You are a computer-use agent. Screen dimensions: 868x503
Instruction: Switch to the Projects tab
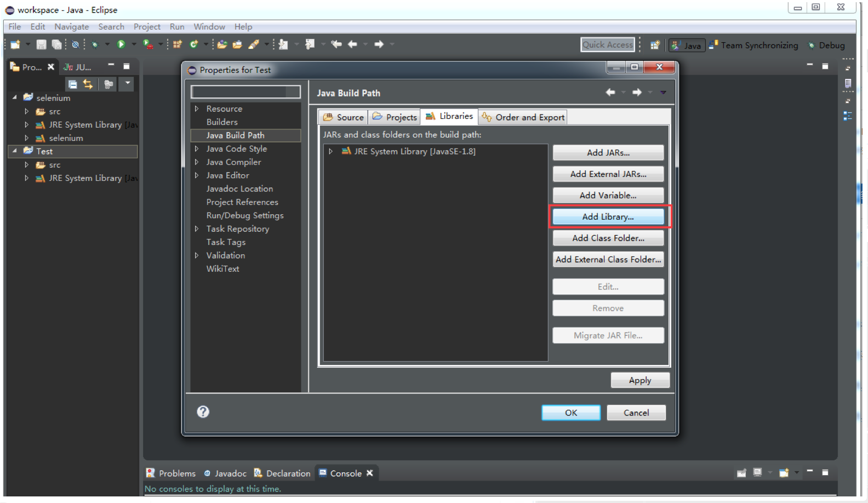tap(395, 117)
